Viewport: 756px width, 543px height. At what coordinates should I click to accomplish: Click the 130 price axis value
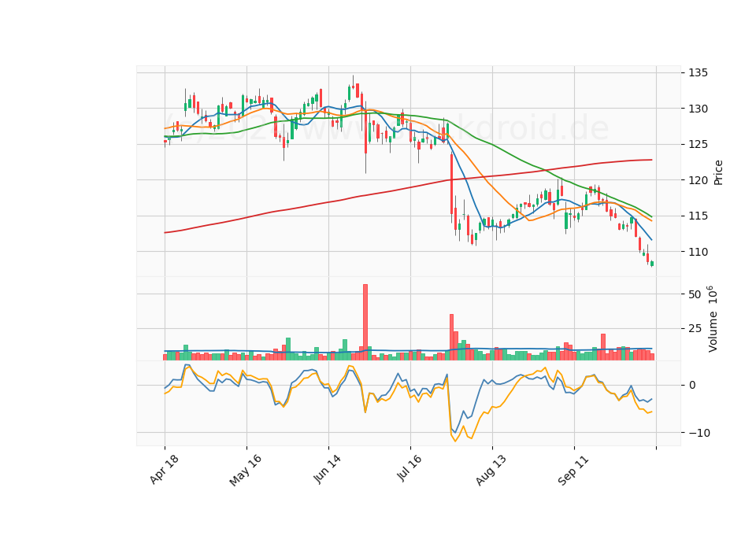click(699, 109)
